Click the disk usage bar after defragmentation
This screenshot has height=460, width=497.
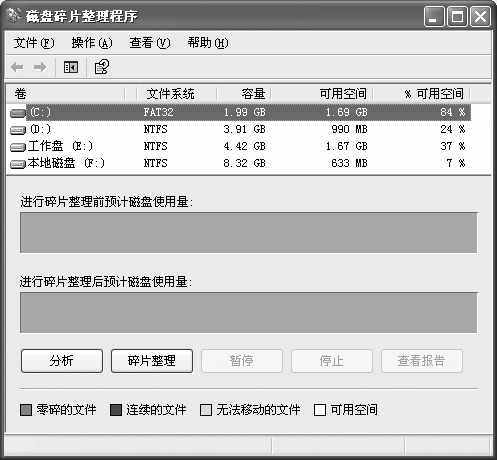[x=249, y=313]
